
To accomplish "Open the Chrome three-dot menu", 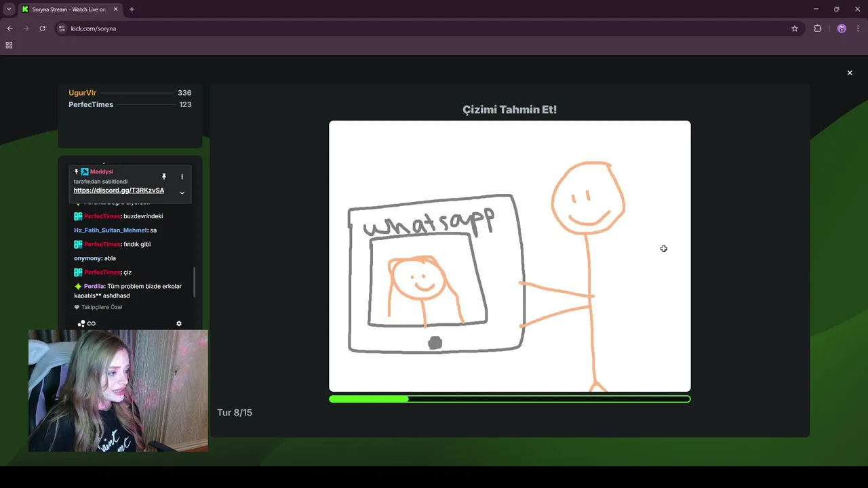I will click(858, 28).
